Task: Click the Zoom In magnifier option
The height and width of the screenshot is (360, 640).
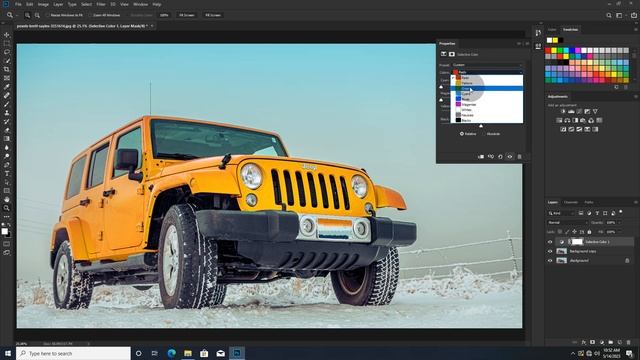Action: 27,15
